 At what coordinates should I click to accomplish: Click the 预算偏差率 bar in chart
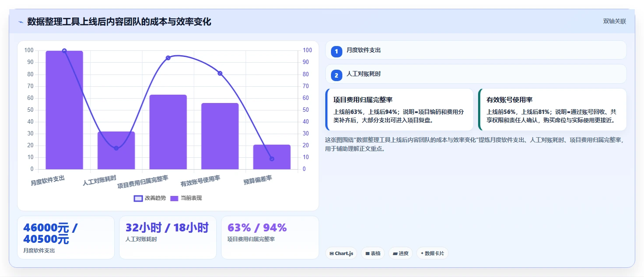[x=272, y=157]
